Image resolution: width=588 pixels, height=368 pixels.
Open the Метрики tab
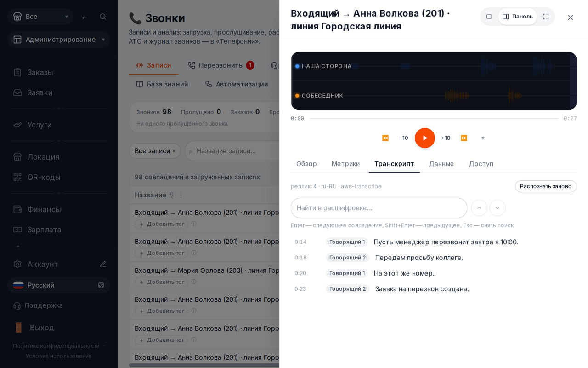345,164
